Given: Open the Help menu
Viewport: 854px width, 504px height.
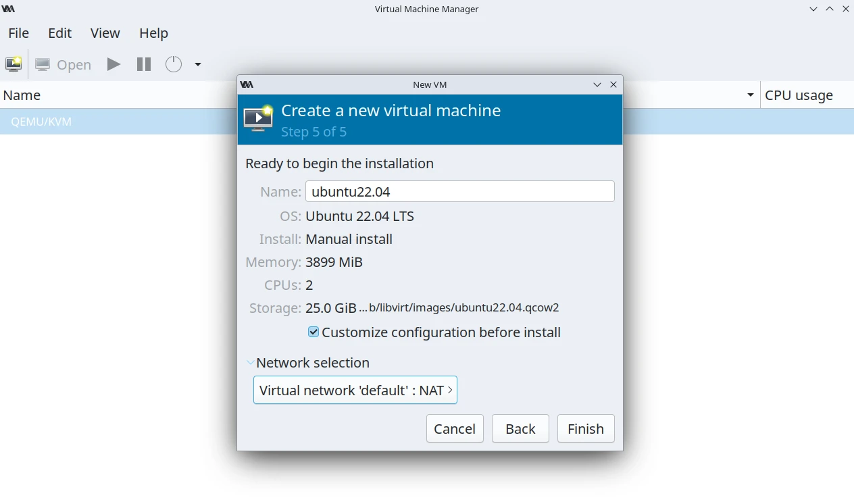Looking at the screenshot, I should coord(154,33).
